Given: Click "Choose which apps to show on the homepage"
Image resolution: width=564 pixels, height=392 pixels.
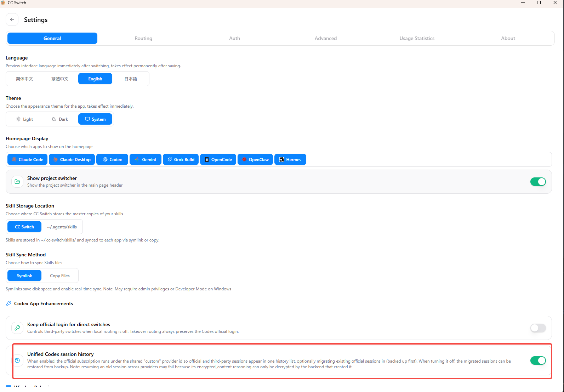Looking at the screenshot, I should [49, 147].
